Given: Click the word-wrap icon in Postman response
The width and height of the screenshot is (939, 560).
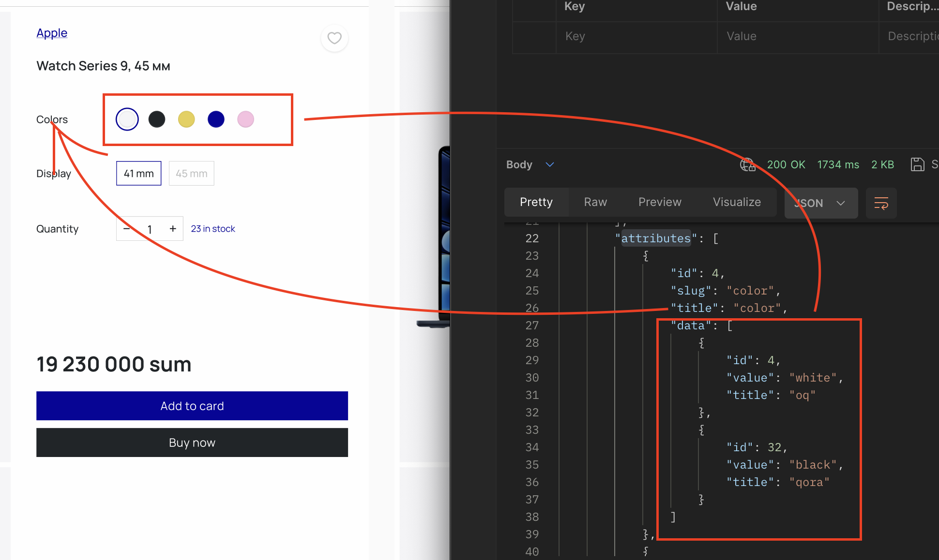Looking at the screenshot, I should pyautogui.click(x=881, y=203).
